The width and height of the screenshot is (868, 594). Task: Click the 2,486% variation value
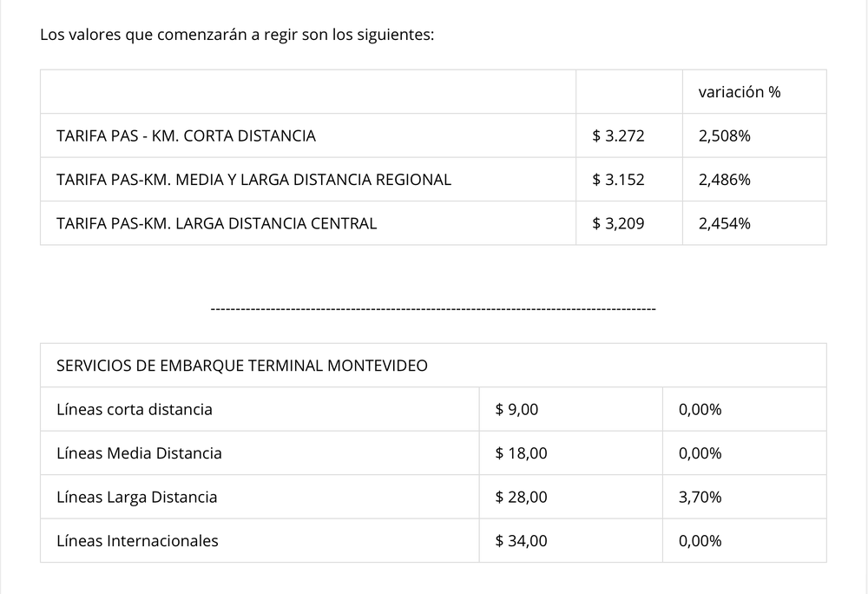click(x=724, y=180)
